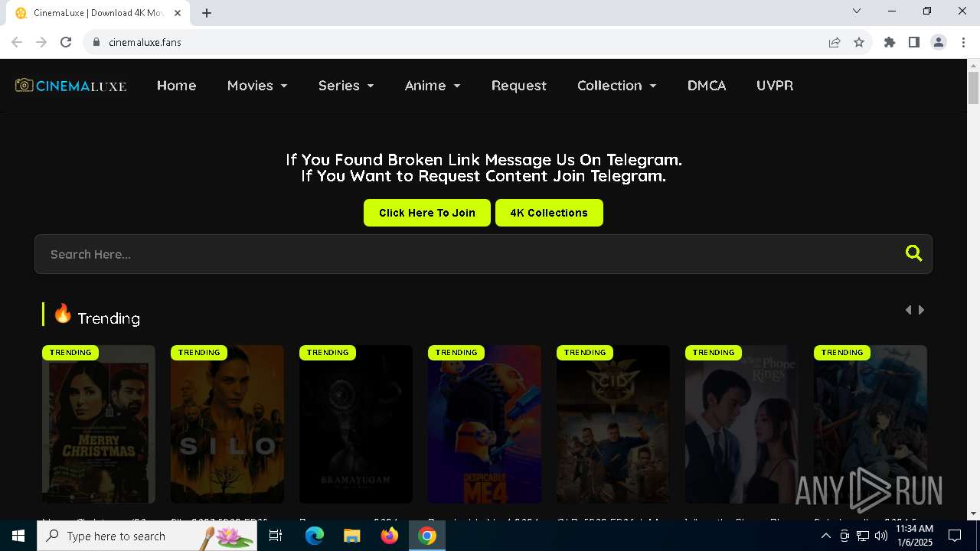
Task: Go to Home in navigation
Action: pyautogui.click(x=177, y=86)
